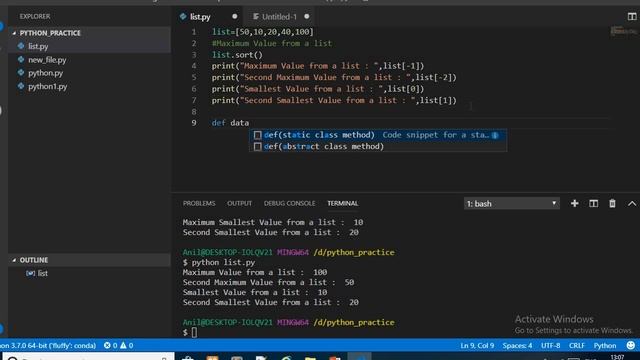Viewport: 640px width, 360px height.
Task: Add a new terminal with the plus icon
Action: pos(574,203)
